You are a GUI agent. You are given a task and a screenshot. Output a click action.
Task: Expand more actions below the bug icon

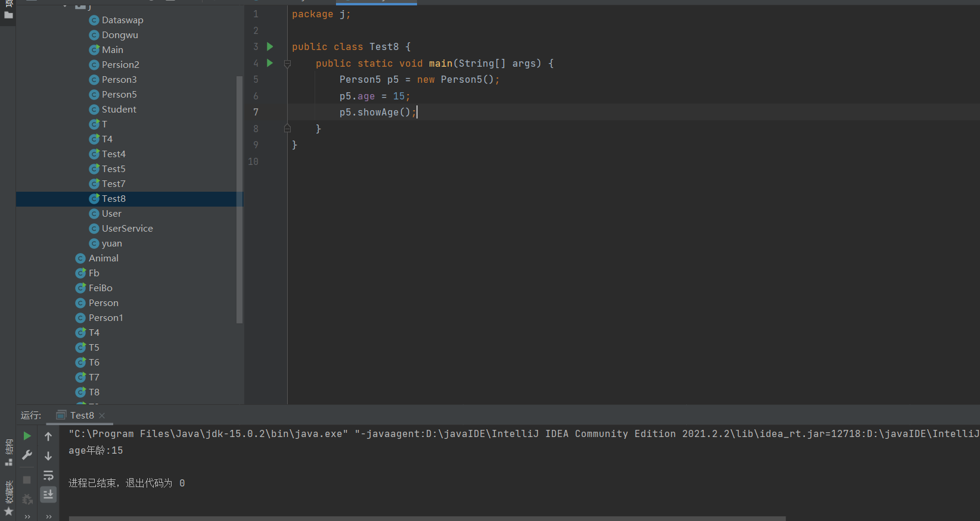(x=27, y=516)
